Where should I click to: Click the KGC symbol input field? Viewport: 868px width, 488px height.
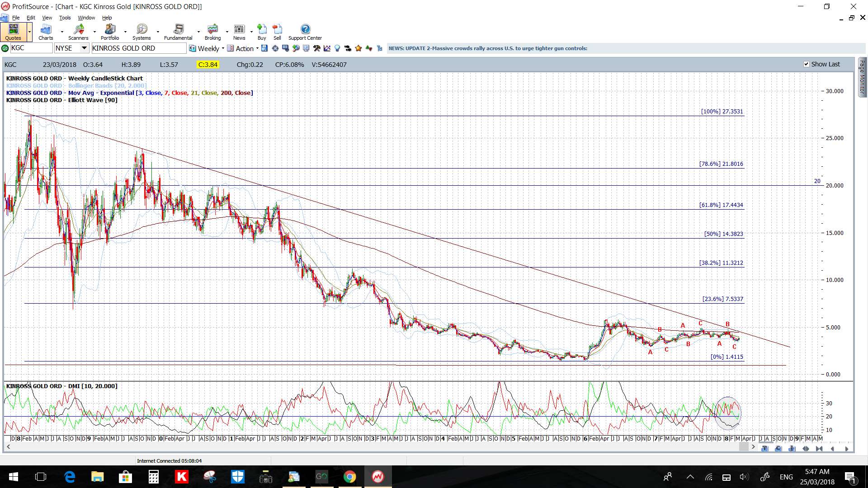point(31,48)
